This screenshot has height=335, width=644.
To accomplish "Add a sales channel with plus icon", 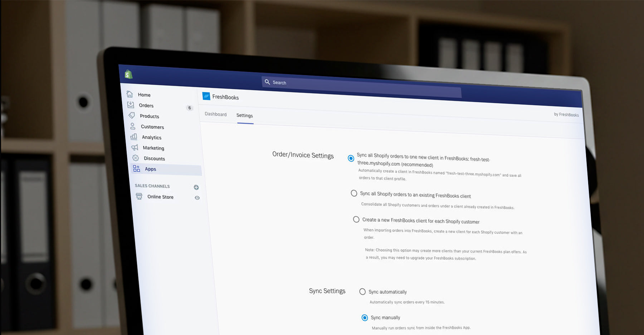I will (196, 187).
